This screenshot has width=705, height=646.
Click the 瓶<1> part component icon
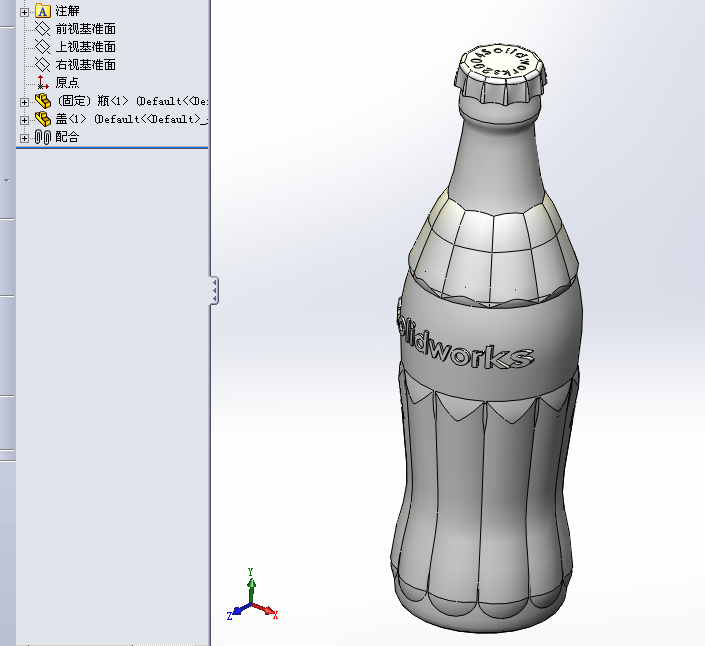[43, 101]
